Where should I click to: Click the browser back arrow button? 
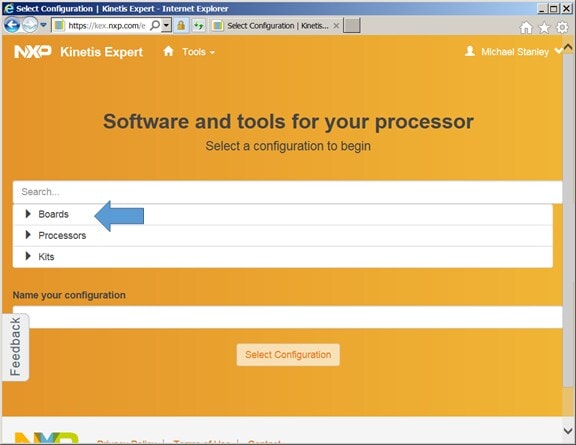coord(12,25)
